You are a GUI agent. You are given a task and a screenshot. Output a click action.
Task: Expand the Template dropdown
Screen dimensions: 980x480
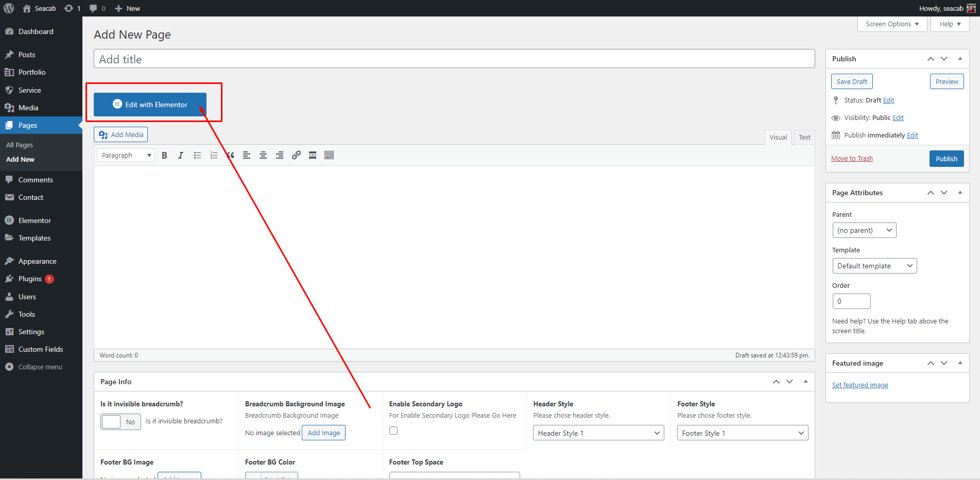coord(874,266)
